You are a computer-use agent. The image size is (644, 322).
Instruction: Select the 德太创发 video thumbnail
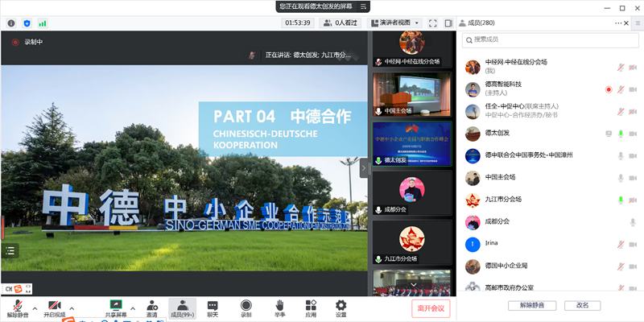click(412, 143)
